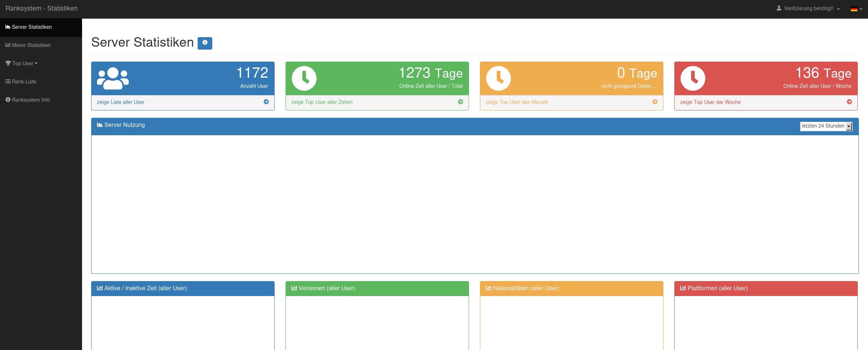Click the Online Zeit aller User / Woche label
Viewport: 868px width, 350px height.
817,86
